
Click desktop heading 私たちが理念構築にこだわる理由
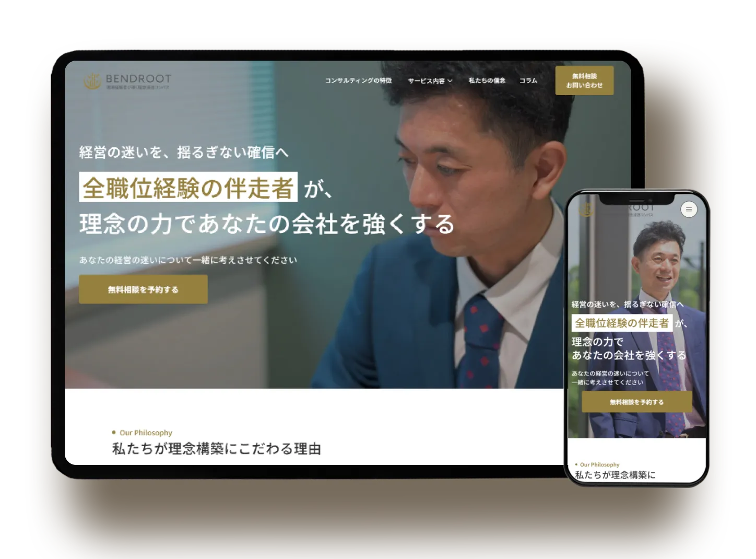click(x=216, y=449)
